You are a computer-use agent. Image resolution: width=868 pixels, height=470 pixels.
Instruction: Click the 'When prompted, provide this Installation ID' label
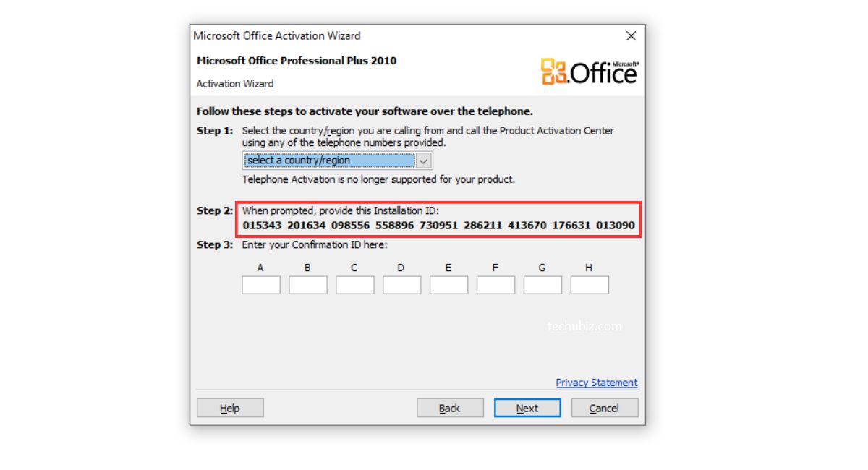coord(341,210)
